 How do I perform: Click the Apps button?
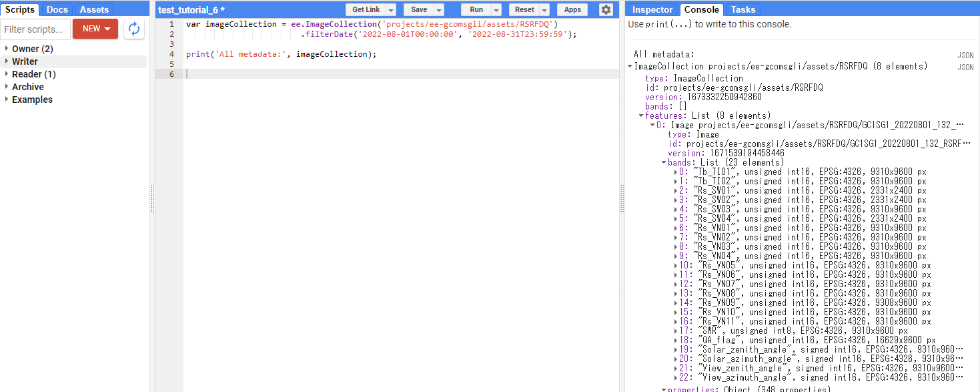click(572, 10)
